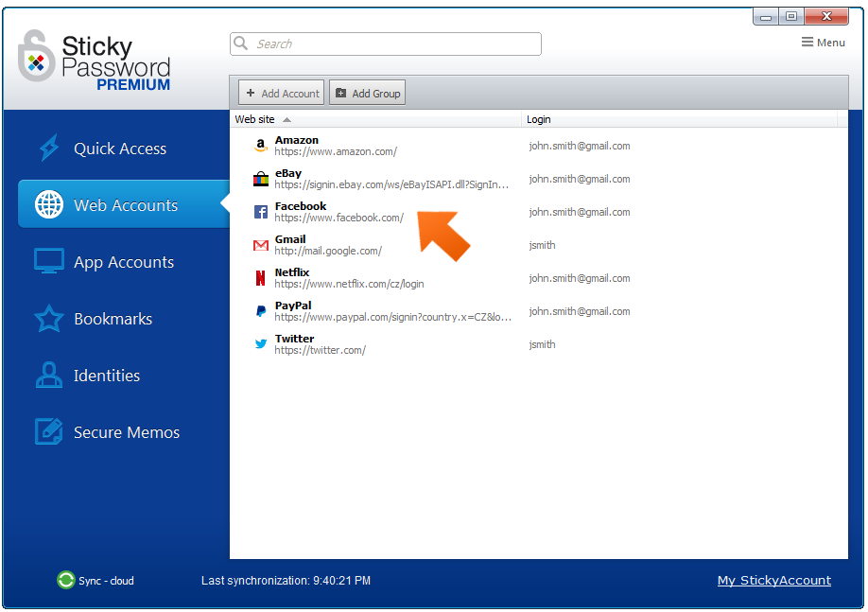
Task: Switch to App Accounts section
Action: tap(124, 261)
